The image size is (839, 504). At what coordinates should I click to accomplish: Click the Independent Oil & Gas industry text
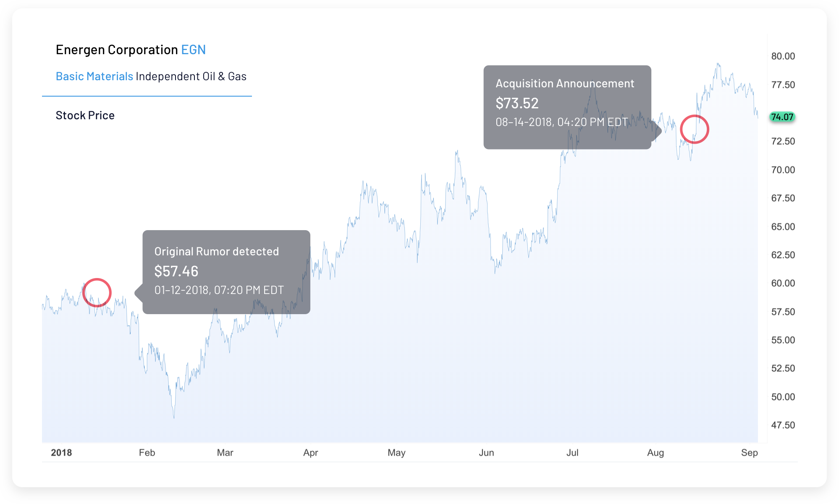tap(191, 76)
